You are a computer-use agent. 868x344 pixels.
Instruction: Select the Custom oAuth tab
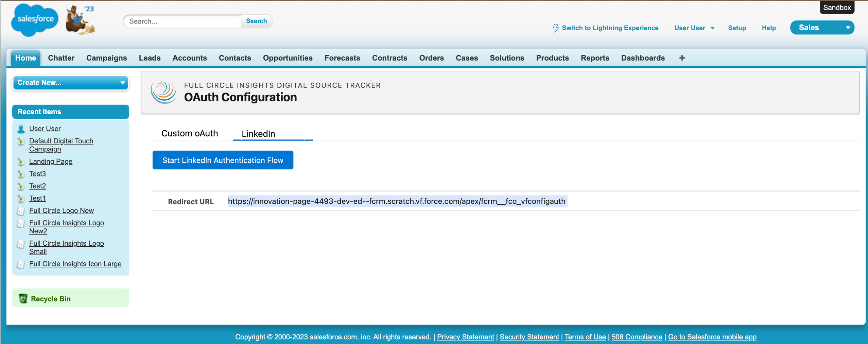pyautogui.click(x=190, y=133)
